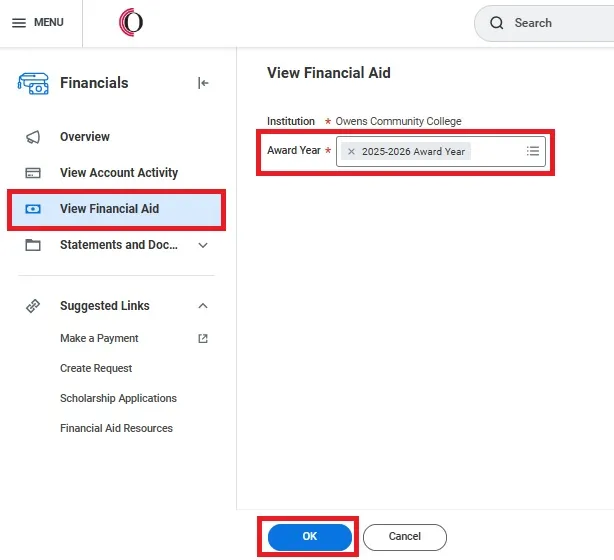This screenshot has width=614, height=560.
Task: Click the View Account Activity card icon
Action: pos(33,173)
